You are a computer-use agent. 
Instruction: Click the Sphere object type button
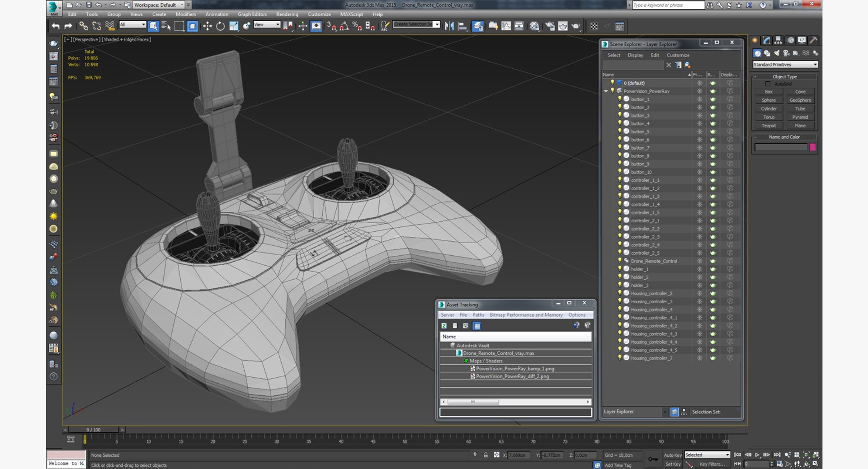coord(769,100)
